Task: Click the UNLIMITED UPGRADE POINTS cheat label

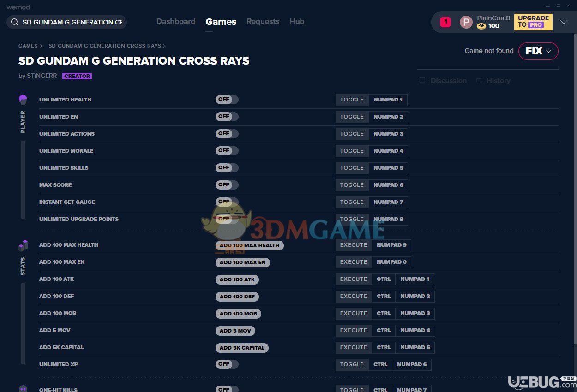Action: click(x=79, y=219)
